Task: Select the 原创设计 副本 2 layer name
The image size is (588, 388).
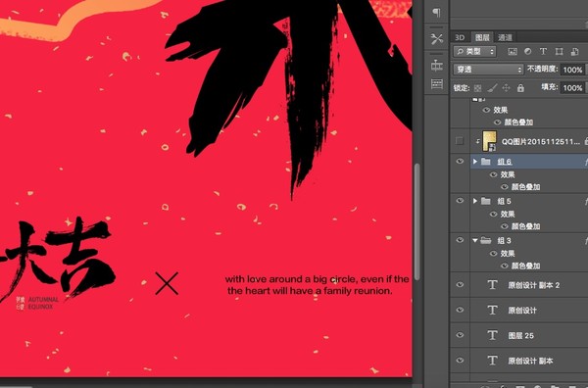Action: point(534,285)
